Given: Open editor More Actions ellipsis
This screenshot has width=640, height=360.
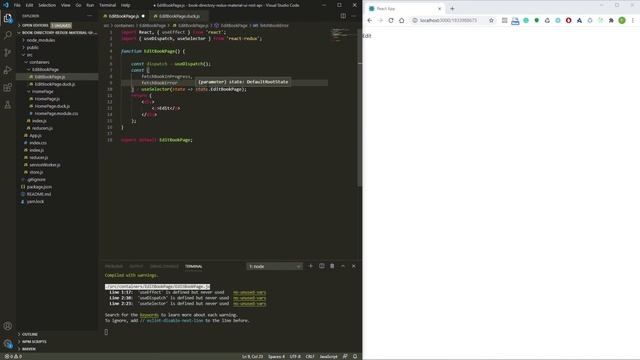Looking at the screenshot, I should [353, 16].
